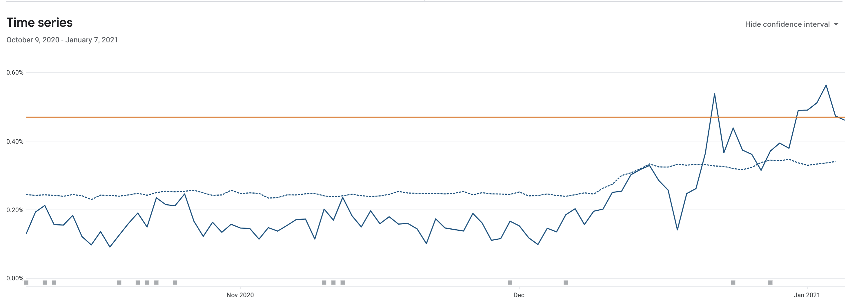This screenshot has width=868, height=303.
Task: Select the first gray marker on the timeline
Action: (26, 282)
